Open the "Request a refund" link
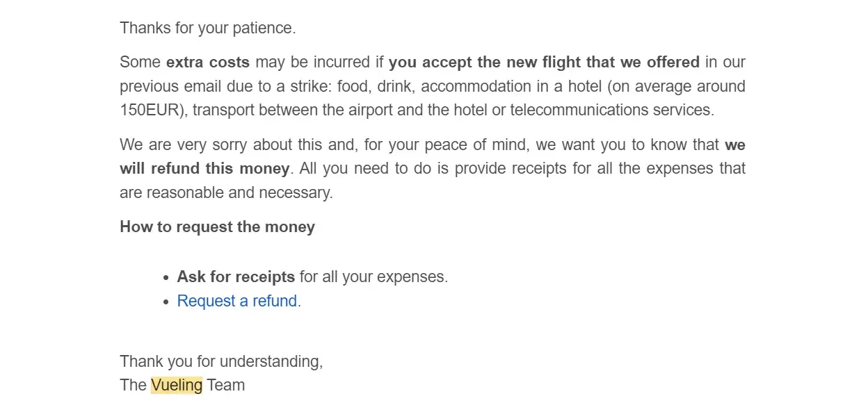 tap(237, 301)
